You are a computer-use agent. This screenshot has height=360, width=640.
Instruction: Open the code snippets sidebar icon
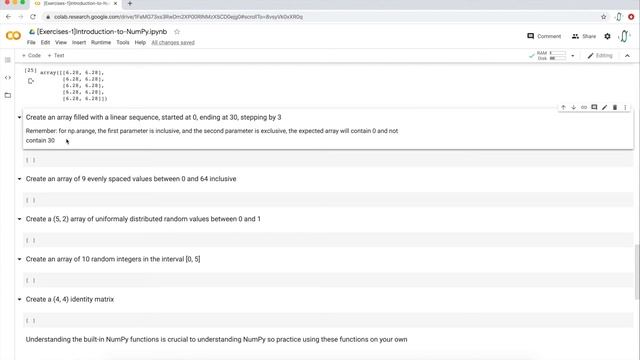coord(8,78)
